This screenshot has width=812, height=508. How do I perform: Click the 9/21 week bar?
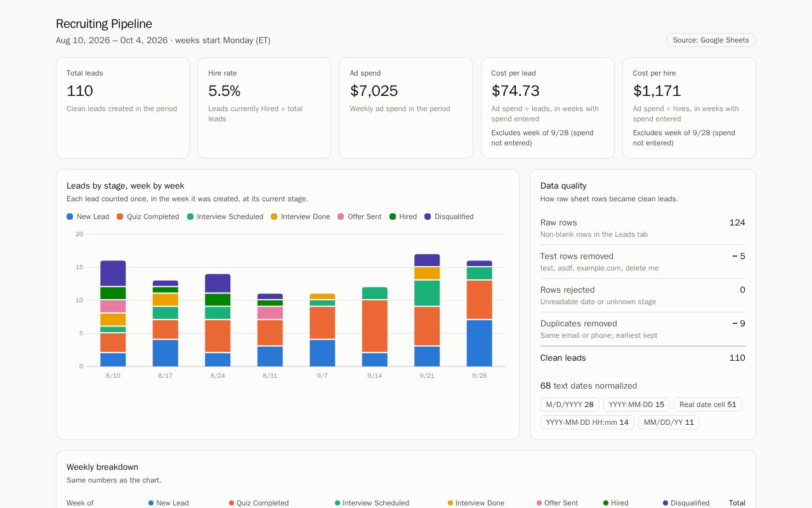427,310
